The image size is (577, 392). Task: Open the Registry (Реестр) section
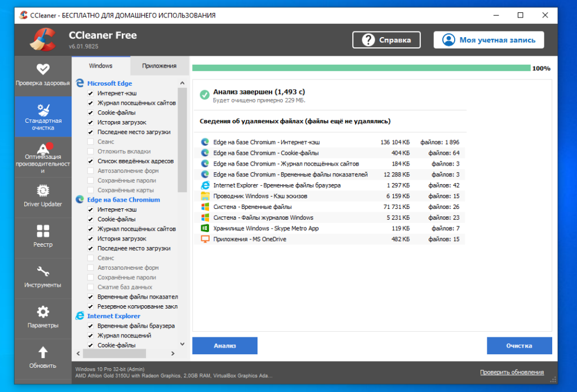click(43, 238)
